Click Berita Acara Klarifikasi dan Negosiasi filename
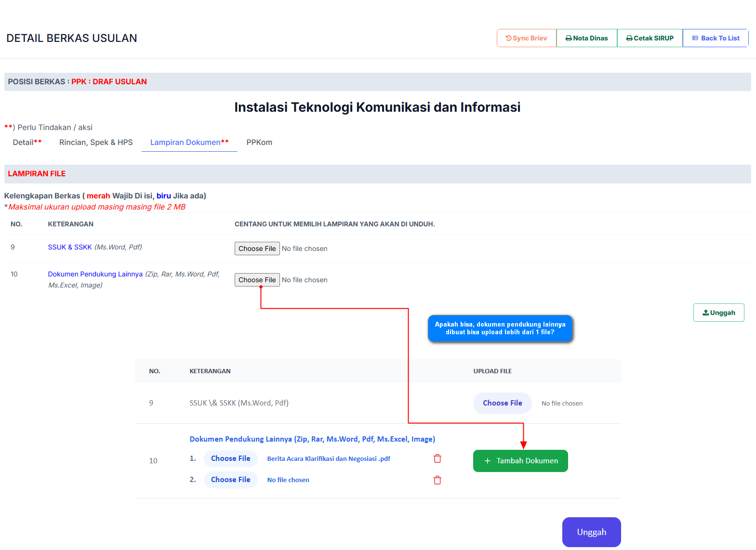Screen dimensions: 756x550 pyautogui.click(x=329, y=458)
